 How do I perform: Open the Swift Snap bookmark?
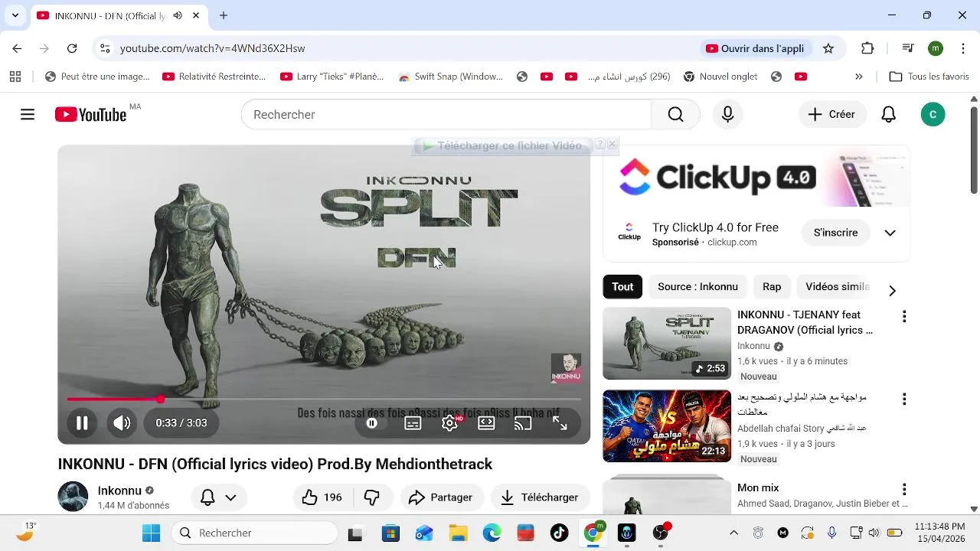(x=451, y=77)
